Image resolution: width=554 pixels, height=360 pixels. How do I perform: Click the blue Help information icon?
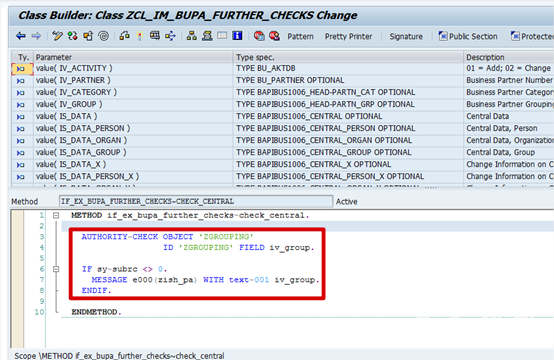[237, 36]
